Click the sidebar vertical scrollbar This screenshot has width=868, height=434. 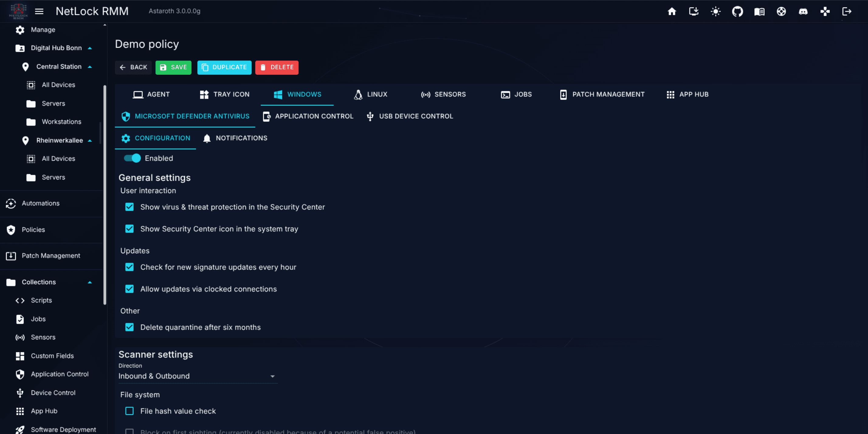point(105,195)
